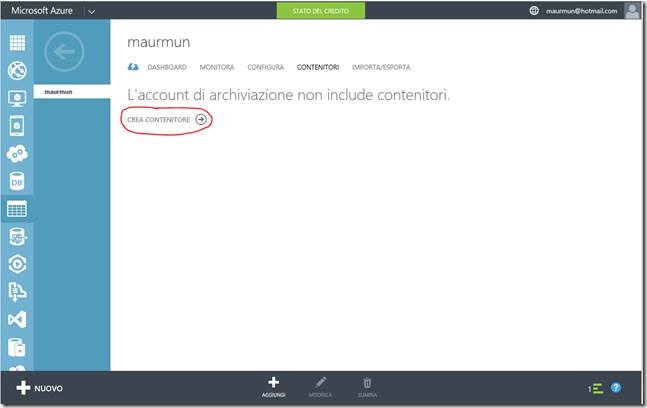The height and width of the screenshot is (408, 647).
Task: Click the back arrow circle button
Action: point(64,52)
